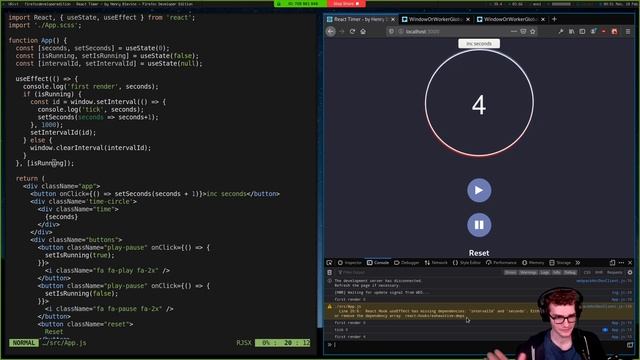Open the Memory devtools tab
640x360 pixels.
533,262
